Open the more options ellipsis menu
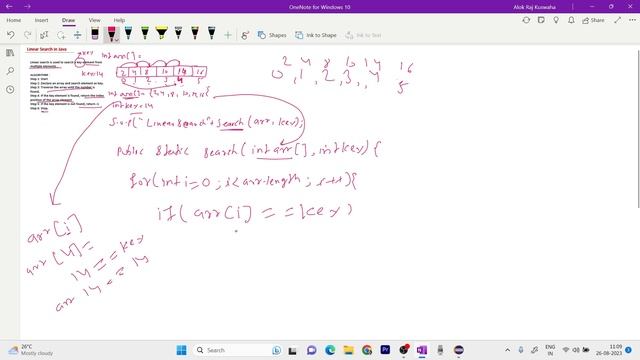The width and height of the screenshot is (640, 360). tap(632, 20)
